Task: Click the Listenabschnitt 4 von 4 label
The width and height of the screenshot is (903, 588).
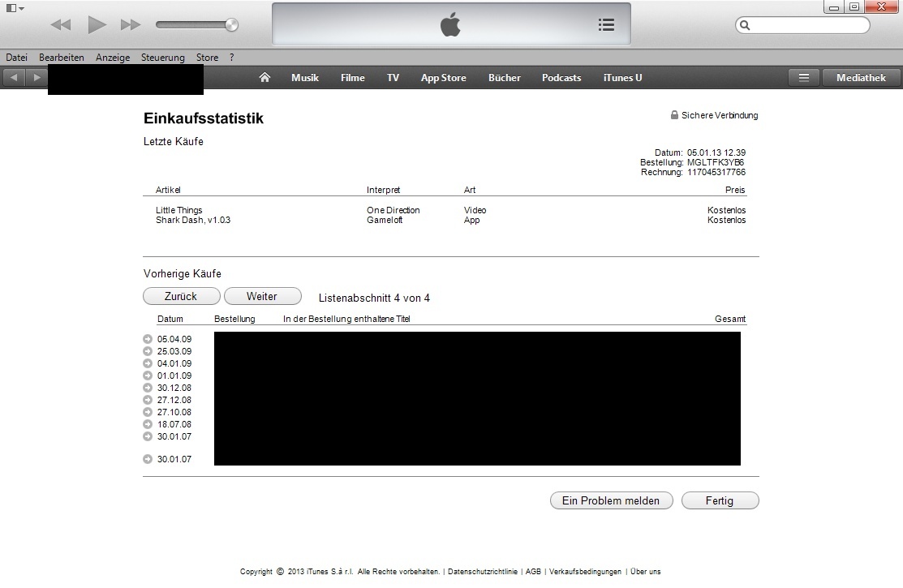Action: (374, 298)
